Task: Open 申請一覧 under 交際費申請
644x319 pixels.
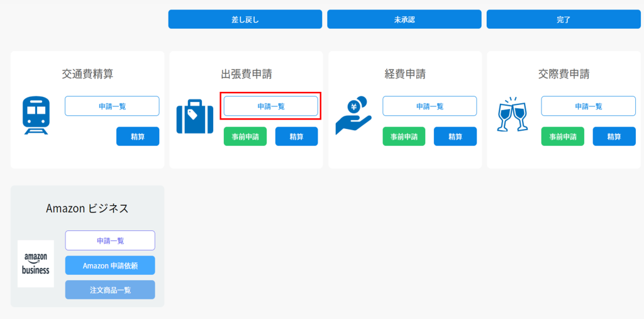Action: point(589,106)
